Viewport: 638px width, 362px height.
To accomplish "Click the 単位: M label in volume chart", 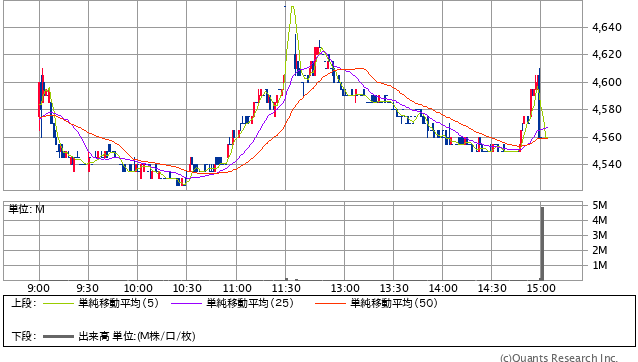I will 27,209.
